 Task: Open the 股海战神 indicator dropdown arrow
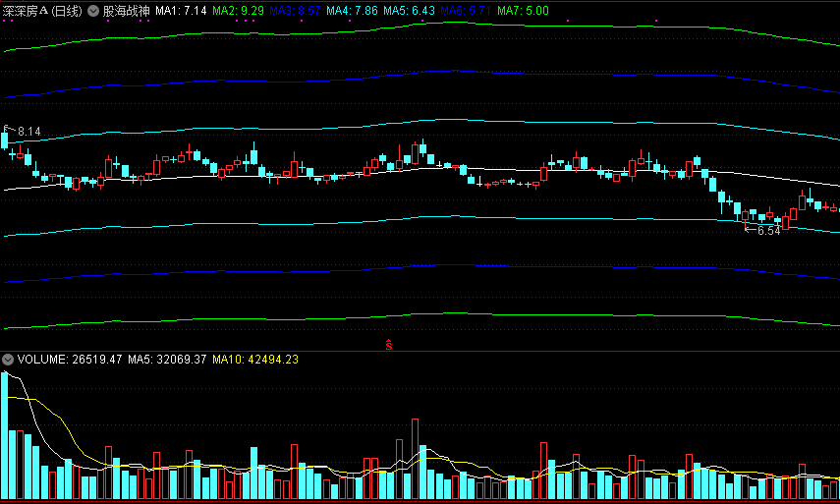point(93,11)
